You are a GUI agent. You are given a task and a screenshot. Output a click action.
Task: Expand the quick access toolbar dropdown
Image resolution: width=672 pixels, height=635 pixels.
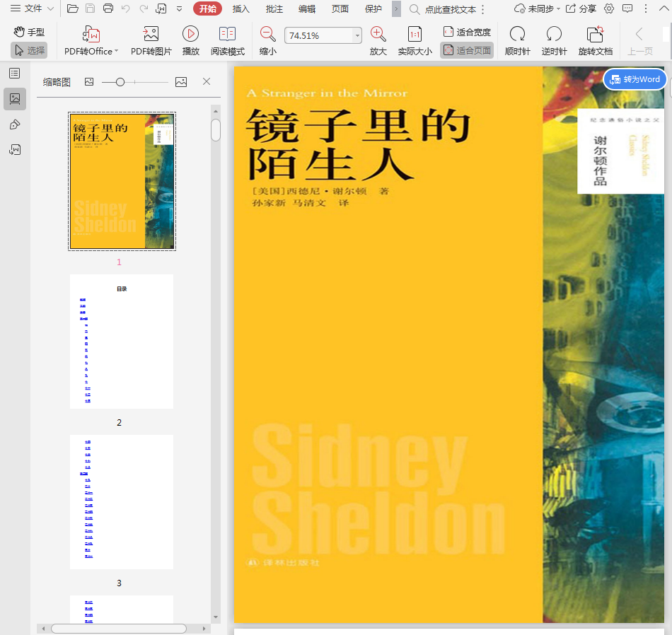[179, 8]
